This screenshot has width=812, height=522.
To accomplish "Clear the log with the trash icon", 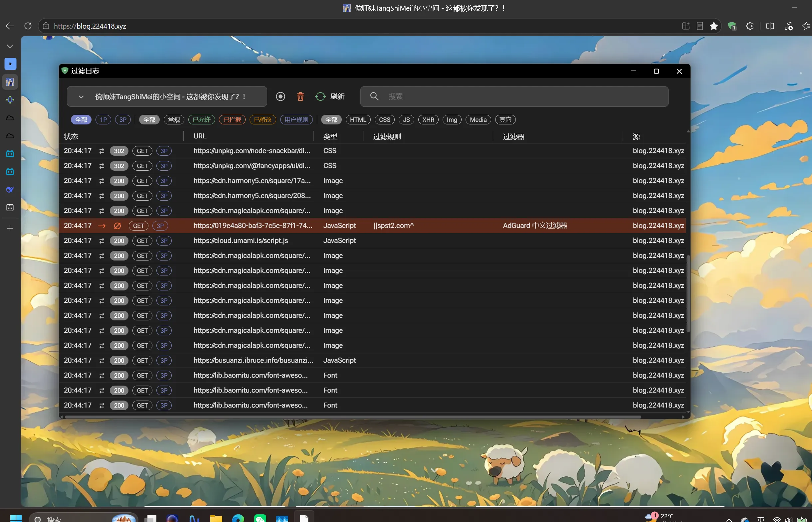I will pyautogui.click(x=301, y=96).
